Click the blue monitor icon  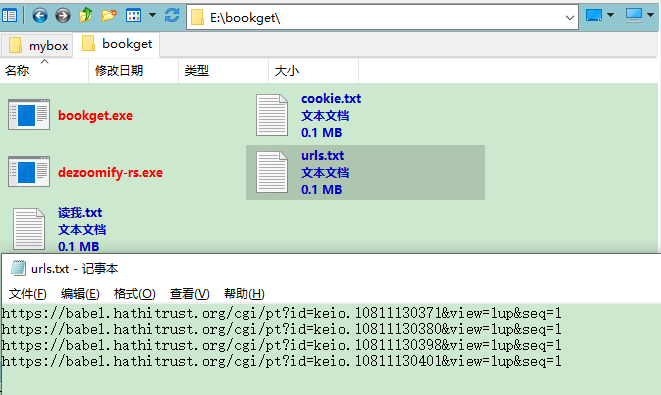(x=594, y=16)
